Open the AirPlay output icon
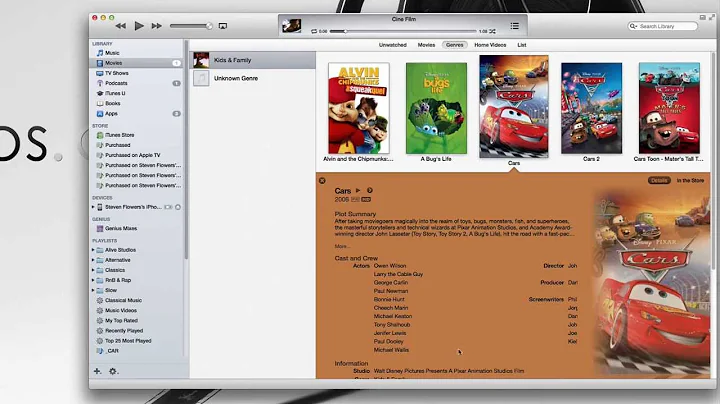720x404 pixels. click(x=223, y=26)
